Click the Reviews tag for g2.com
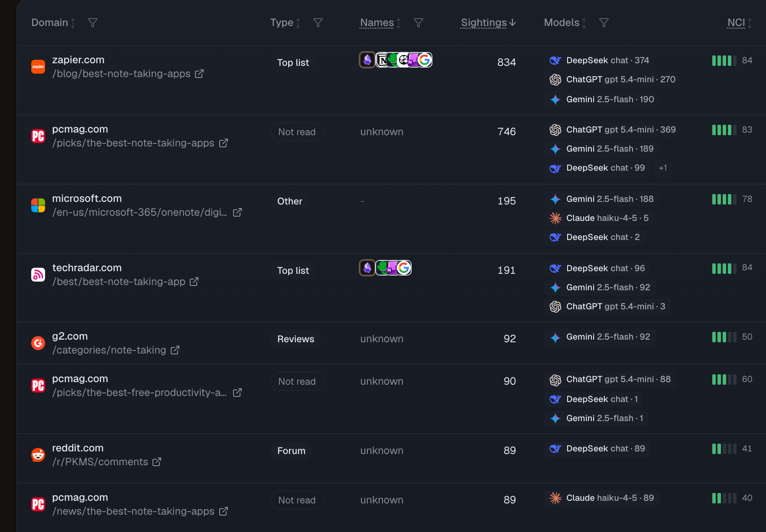The height and width of the screenshot is (532, 766). click(296, 339)
